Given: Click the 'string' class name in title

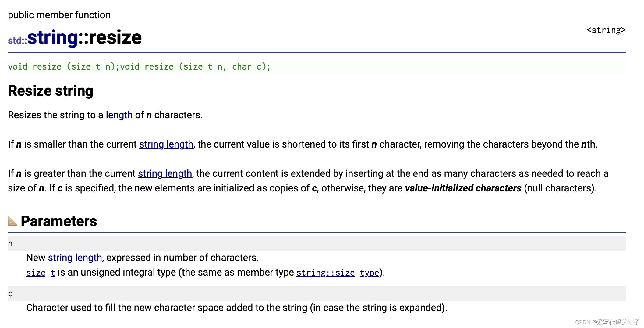Looking at the screenshot, I should [x=53, y=37].
